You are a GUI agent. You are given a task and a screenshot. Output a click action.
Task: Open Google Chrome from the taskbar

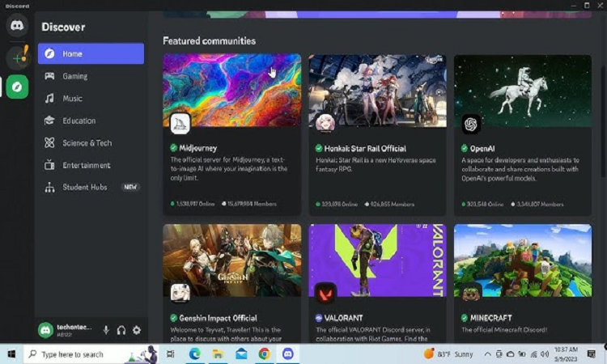point(264,354)
